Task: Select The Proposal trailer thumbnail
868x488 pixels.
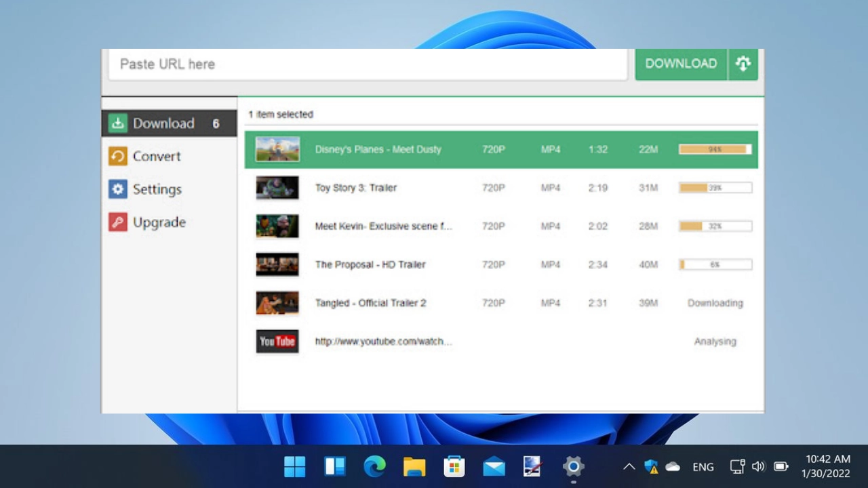Action: [x=277, y=264]
